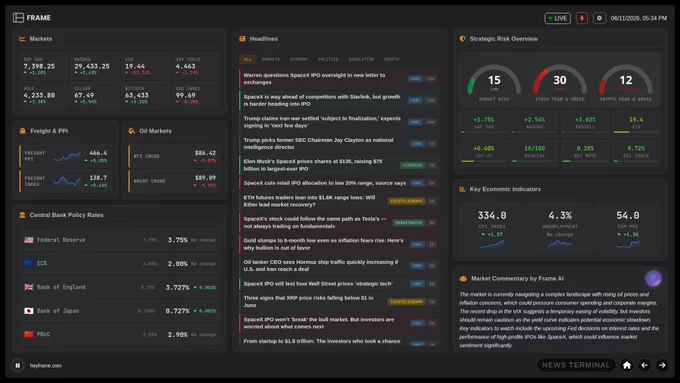Click the Silver tile showing 67.49
The image size is (680, 383).
coord(94,95)
